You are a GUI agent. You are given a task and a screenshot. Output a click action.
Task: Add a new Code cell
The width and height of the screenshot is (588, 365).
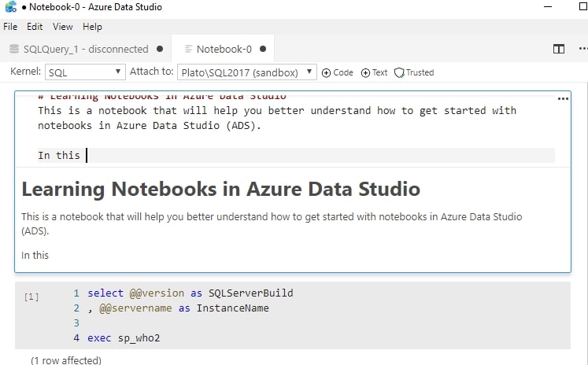pyautogui.click(x=338, y=72)
